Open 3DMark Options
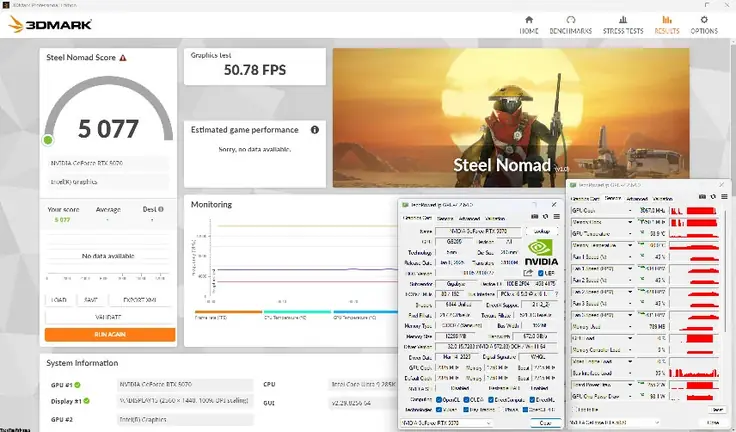The image size is (736, 432). 704,25
